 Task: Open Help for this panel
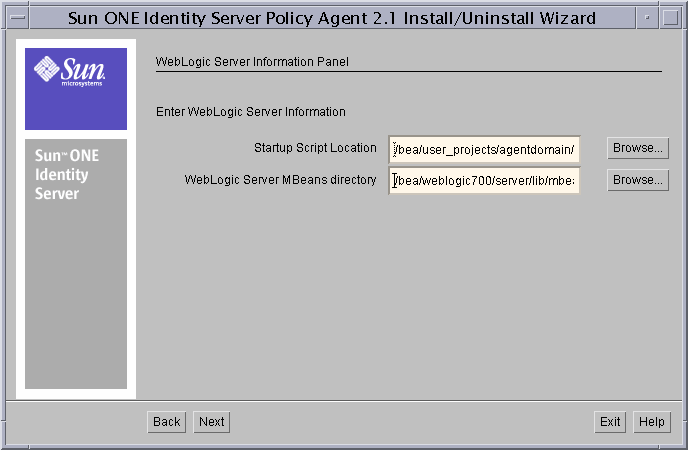click(652, 422)
